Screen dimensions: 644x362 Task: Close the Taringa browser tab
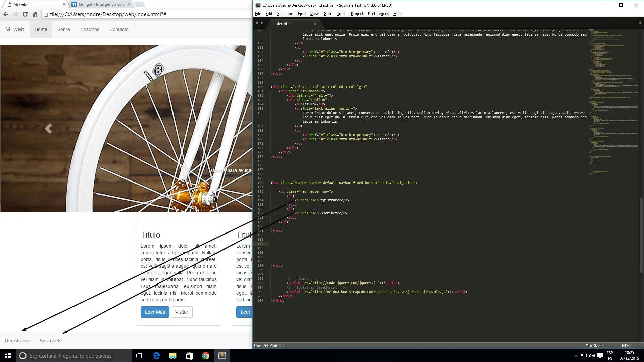point(129,4)
